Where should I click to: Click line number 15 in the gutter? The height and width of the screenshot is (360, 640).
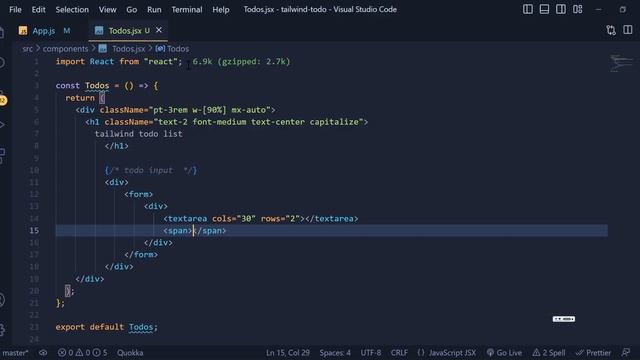point(34,230)
